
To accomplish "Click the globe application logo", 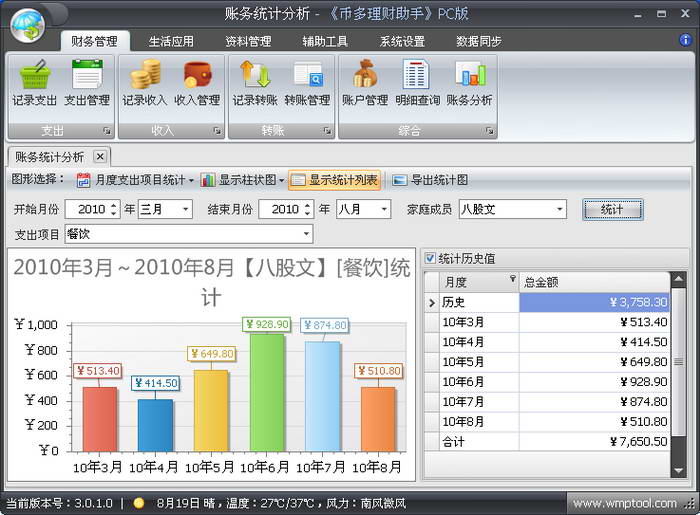I will [x=28, y=26].
